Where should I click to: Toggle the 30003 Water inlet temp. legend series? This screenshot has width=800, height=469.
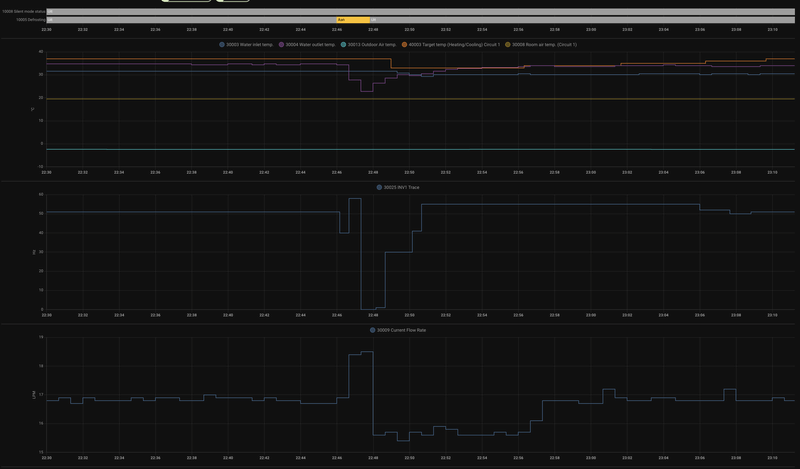point(246,44)
